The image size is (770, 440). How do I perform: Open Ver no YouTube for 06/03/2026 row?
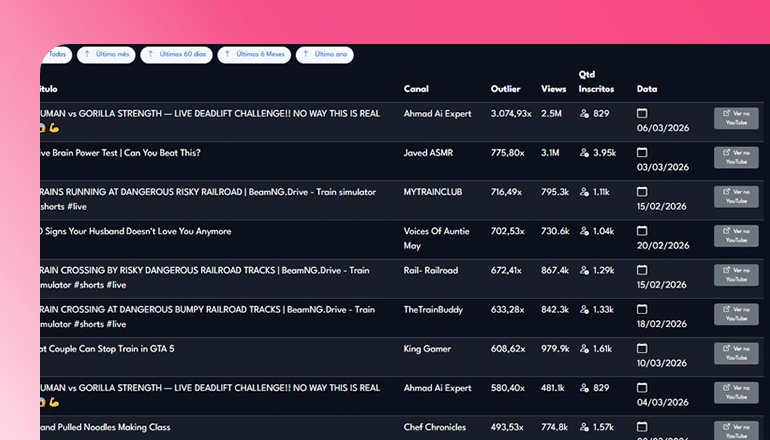click(x=736, y=118)
